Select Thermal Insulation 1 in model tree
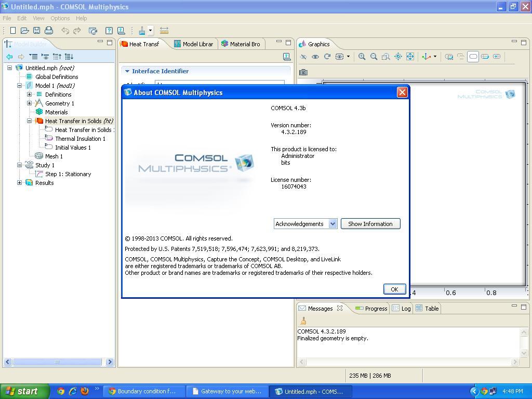The width and height of the screenshot is (532, 399). pos(80,139)
